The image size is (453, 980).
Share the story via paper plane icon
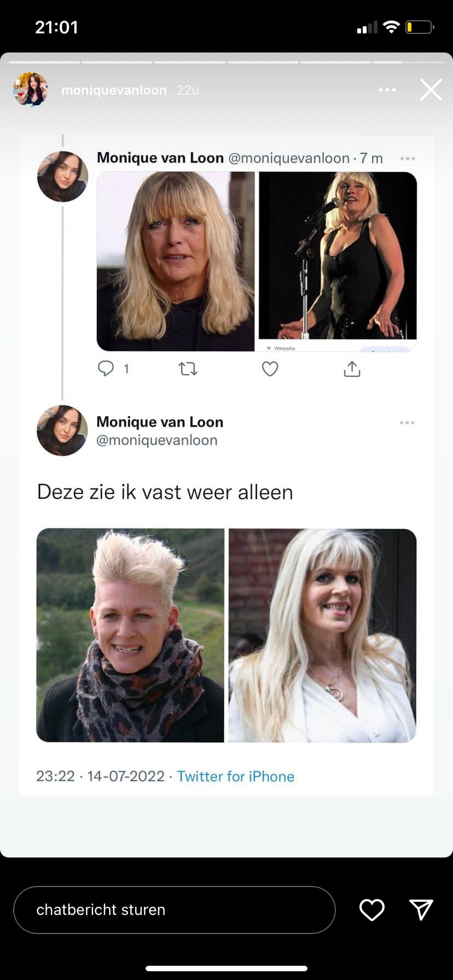tap(421, 909)
